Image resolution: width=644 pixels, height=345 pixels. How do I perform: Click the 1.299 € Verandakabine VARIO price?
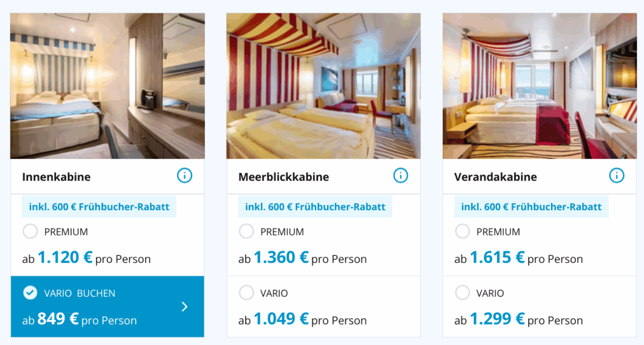497,319
